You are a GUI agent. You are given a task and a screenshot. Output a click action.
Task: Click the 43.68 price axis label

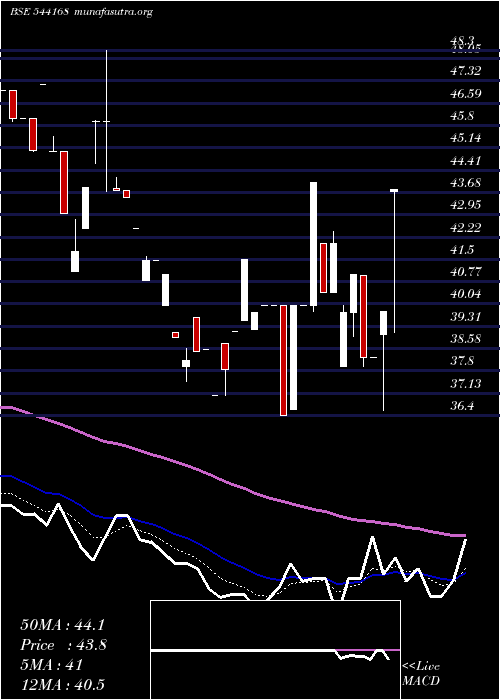pos(466,183)
